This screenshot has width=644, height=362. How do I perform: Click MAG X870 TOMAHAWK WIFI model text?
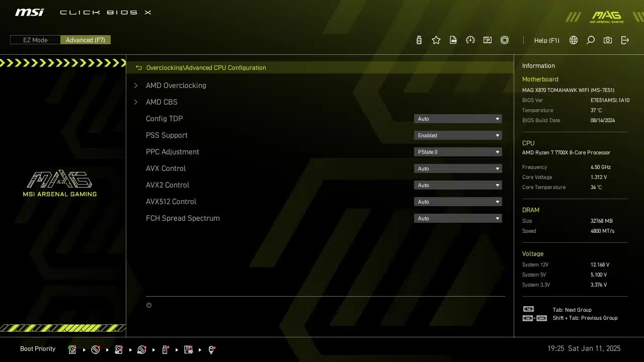pos(568,90)
